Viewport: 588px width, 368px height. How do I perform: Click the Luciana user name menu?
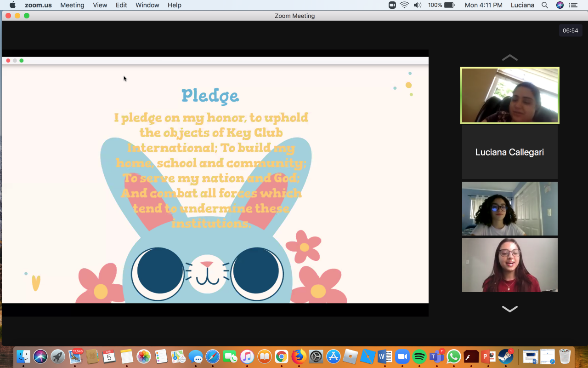coord(522,5)
